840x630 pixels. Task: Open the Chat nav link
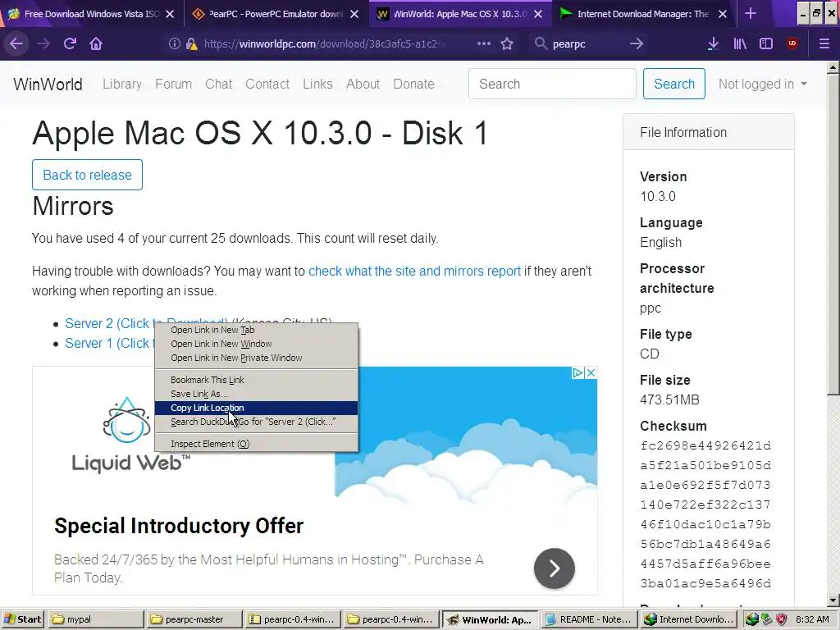pos(218,84)
